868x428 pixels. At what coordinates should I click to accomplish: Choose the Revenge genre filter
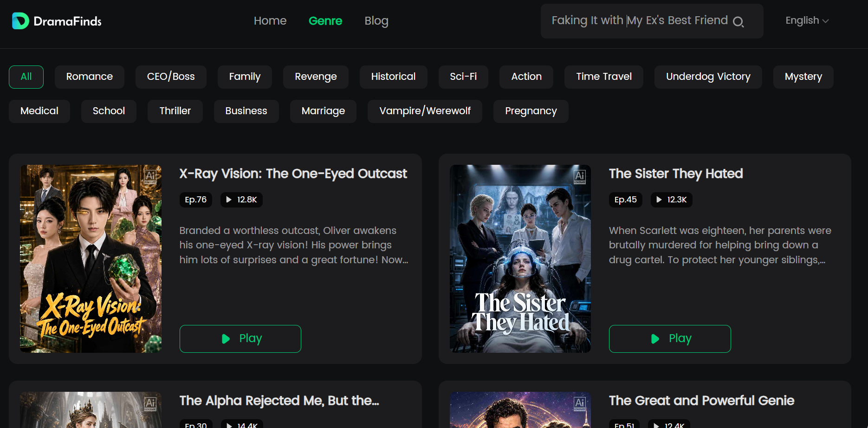pyautogui.click(x=316, y=77)
